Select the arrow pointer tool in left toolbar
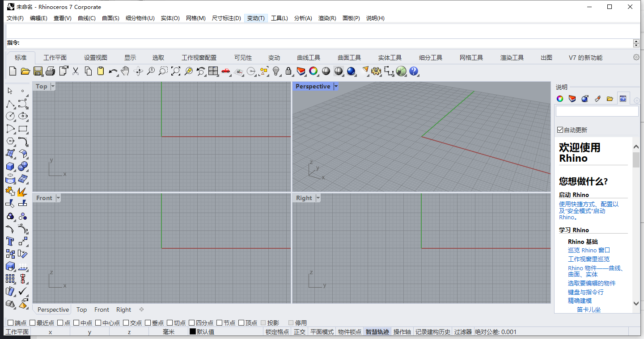The image size is (644, 339). click(x=10, y=91)
